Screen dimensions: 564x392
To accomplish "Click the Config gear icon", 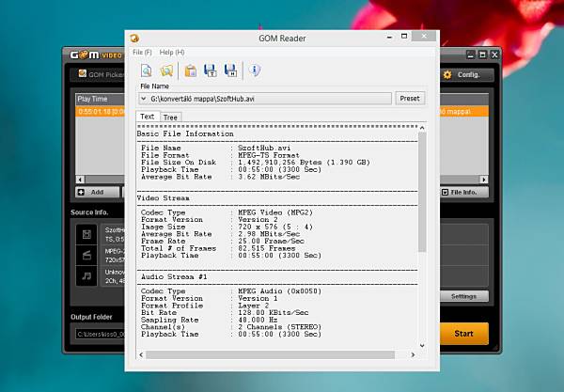I will click(x=447, y=75).
